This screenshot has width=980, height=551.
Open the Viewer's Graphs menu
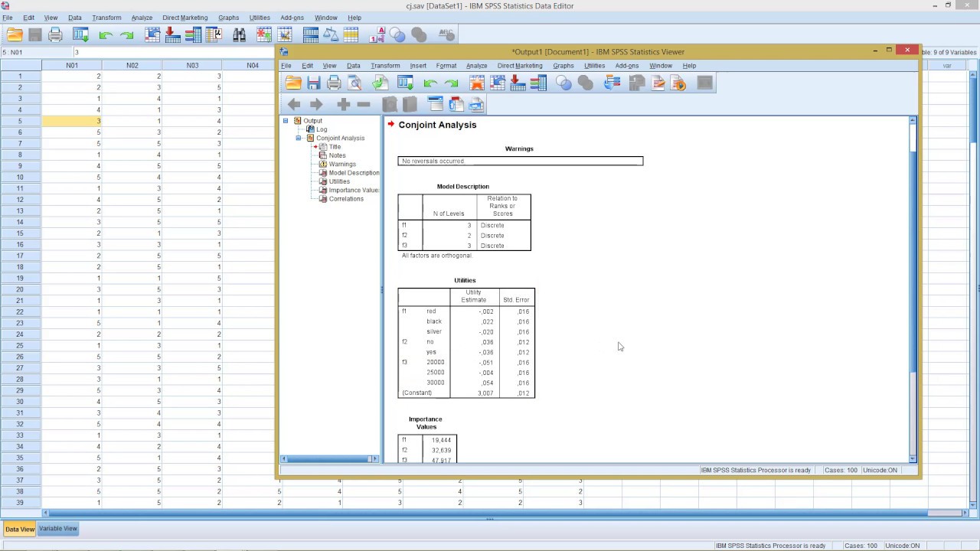pyautogui.click(x=563, y=66)
